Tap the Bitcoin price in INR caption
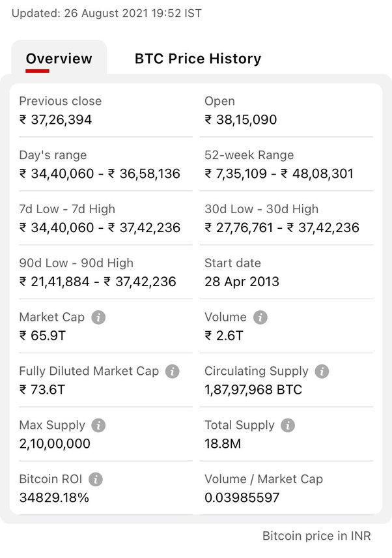Screen dimensions: 392x558 tap(316, 536)
